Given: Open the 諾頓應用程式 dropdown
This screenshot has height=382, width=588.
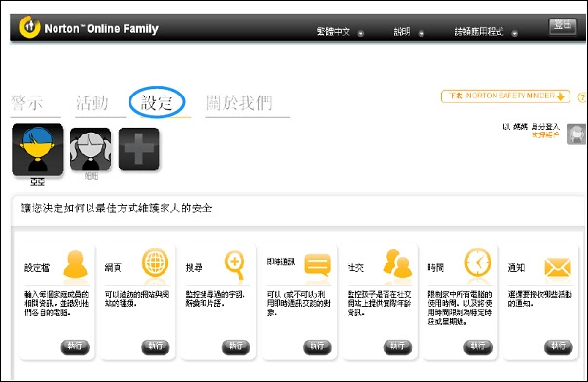Looking at the screenshot, I should pos(486,32).
